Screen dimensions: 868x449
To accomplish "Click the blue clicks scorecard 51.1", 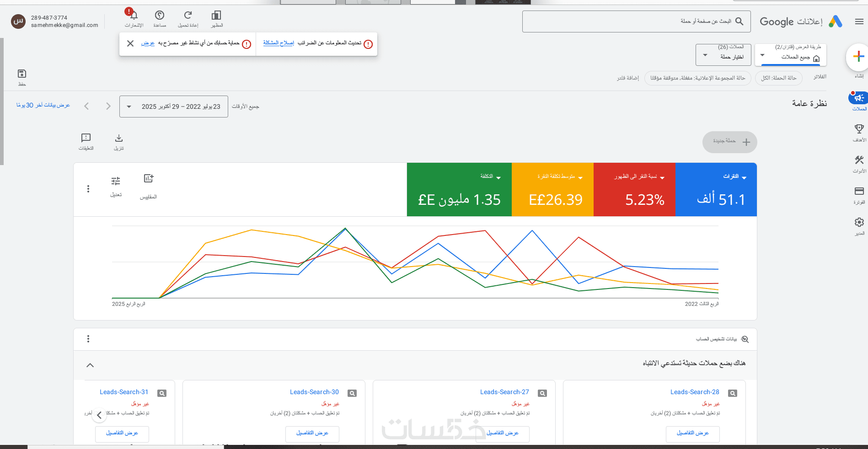I will (x=716, y=190).
